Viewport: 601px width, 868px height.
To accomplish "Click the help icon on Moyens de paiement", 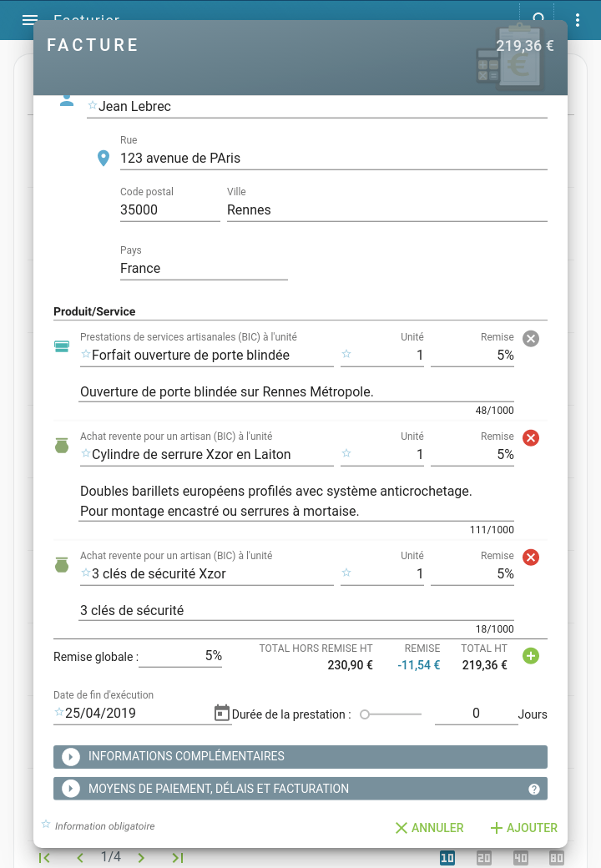I will 534,790.
